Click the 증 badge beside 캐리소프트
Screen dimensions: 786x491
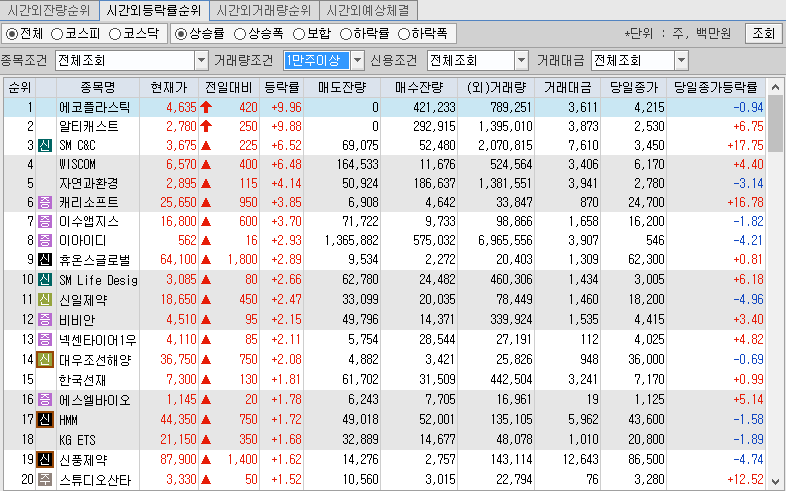tap(45, 202)
